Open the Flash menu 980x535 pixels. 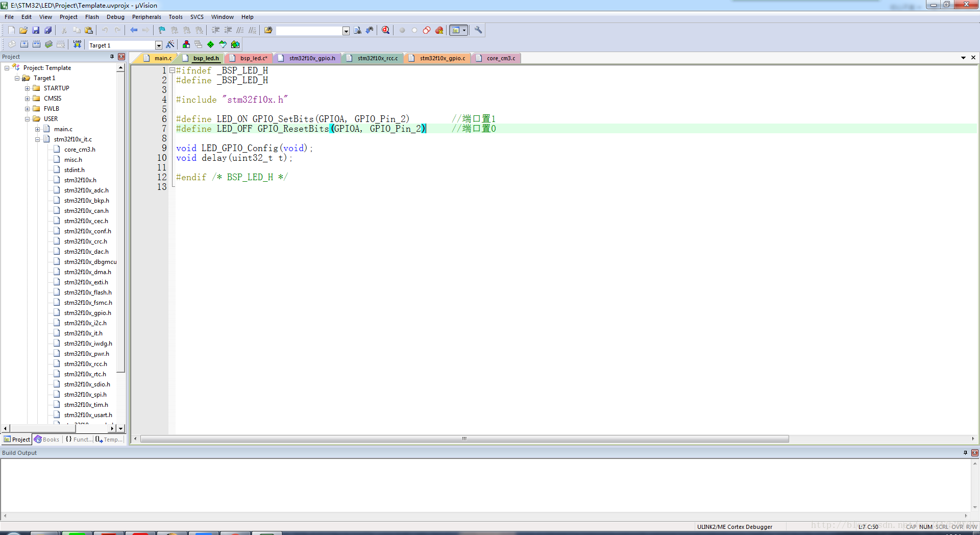tap(92, 17)
